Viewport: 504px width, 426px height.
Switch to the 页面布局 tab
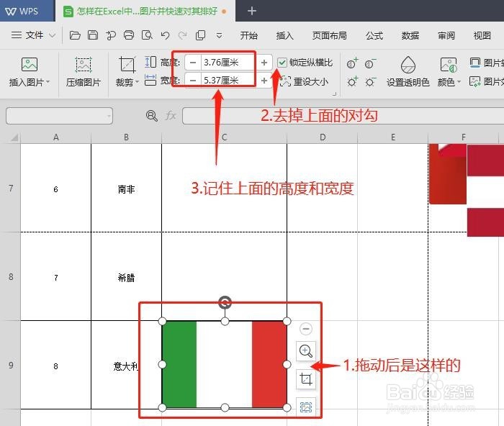(x=329, y=35)
